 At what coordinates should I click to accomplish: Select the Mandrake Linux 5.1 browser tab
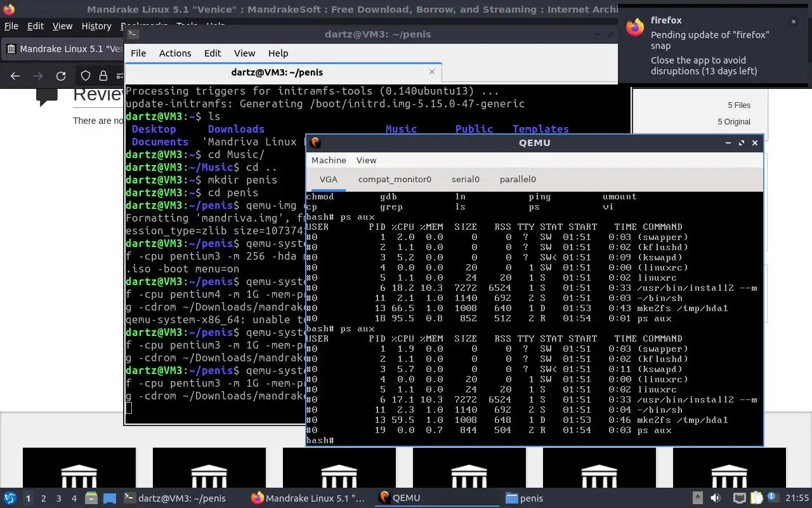[x=63, y=49]
